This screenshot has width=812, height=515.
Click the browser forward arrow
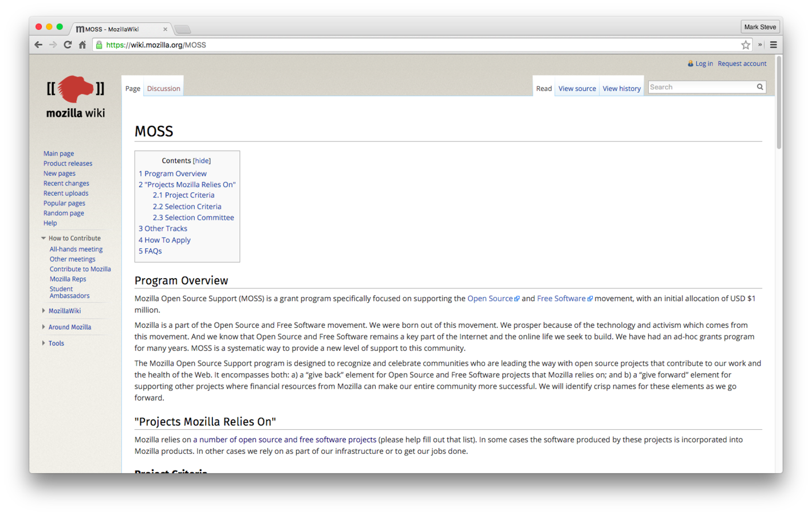pos(53,45)
